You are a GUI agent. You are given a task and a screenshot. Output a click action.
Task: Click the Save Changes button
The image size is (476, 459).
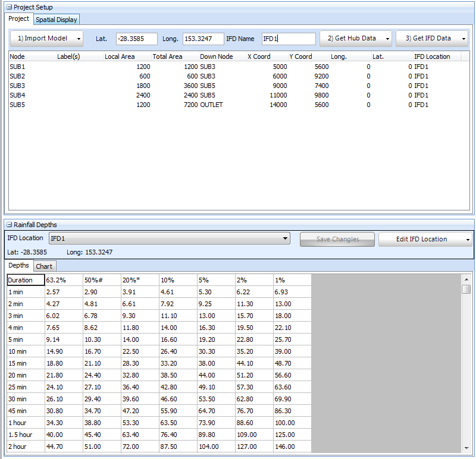337,239
